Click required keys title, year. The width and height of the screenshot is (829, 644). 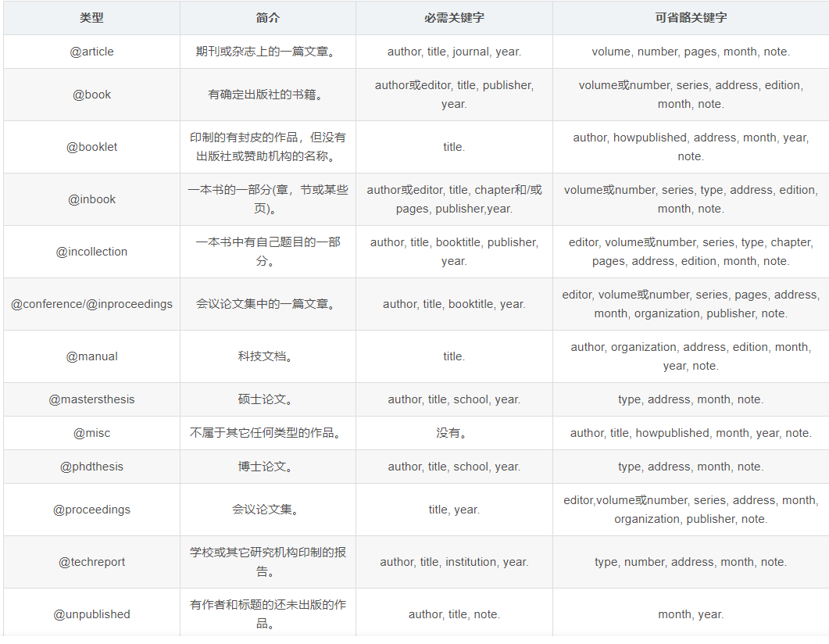click(454, 510)
